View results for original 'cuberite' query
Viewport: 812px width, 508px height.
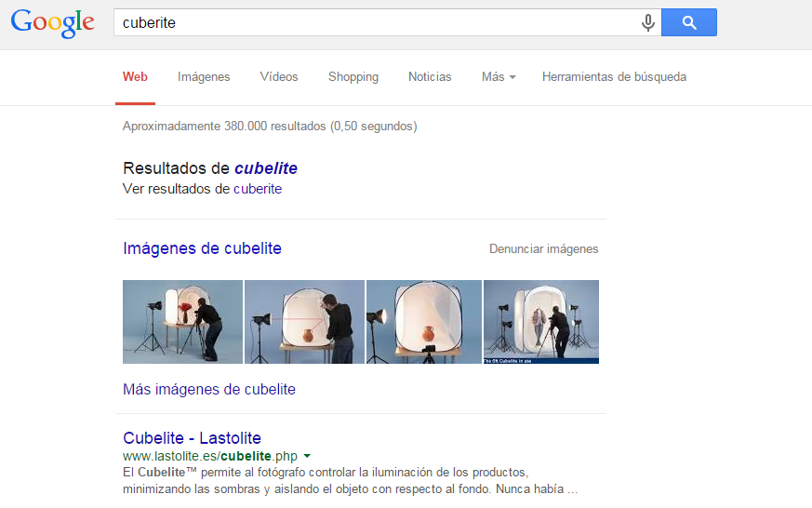pyautogui.click(x=258, y=189)
